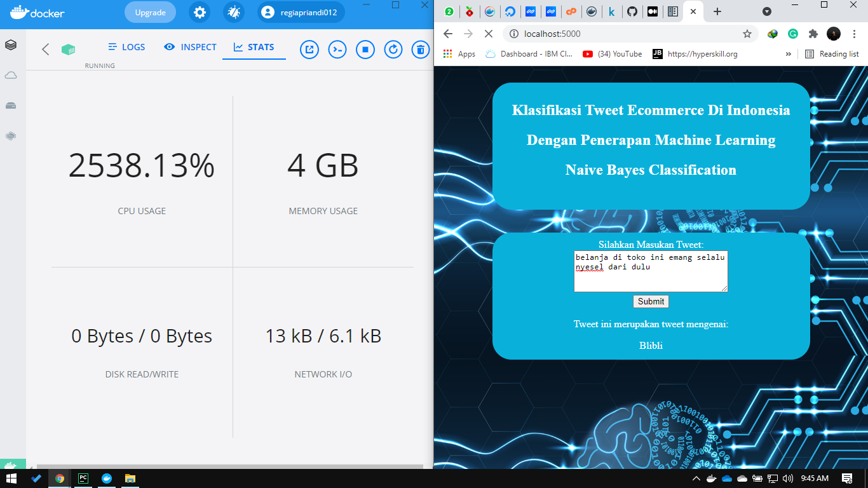This screenshot has width=868, height=488.
Task: Open Docker troubleshoot bug icon
Action: pos(234,12)
